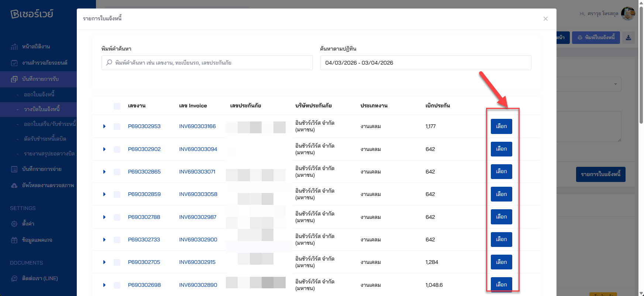Viewport: 644px width, 296px height.
Task: Open the calendar date range picker
Action: (425, 63)
